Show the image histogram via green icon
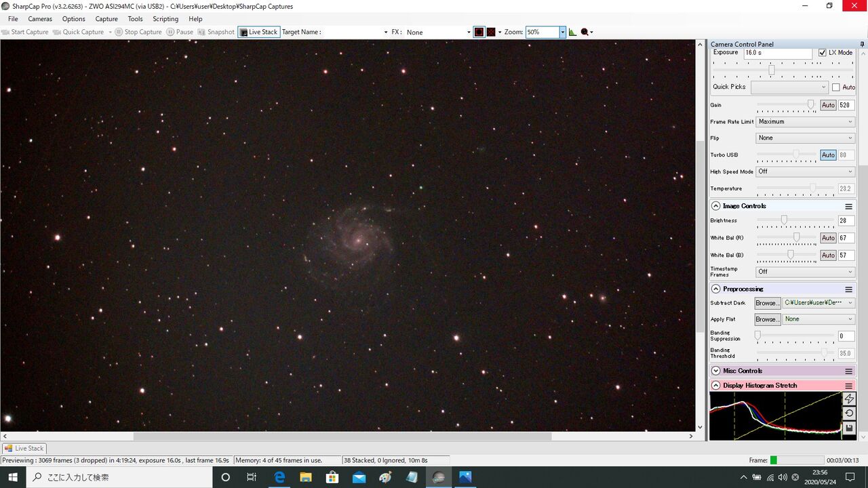Viewport: 868px width, 488px height. coord(572,32)
